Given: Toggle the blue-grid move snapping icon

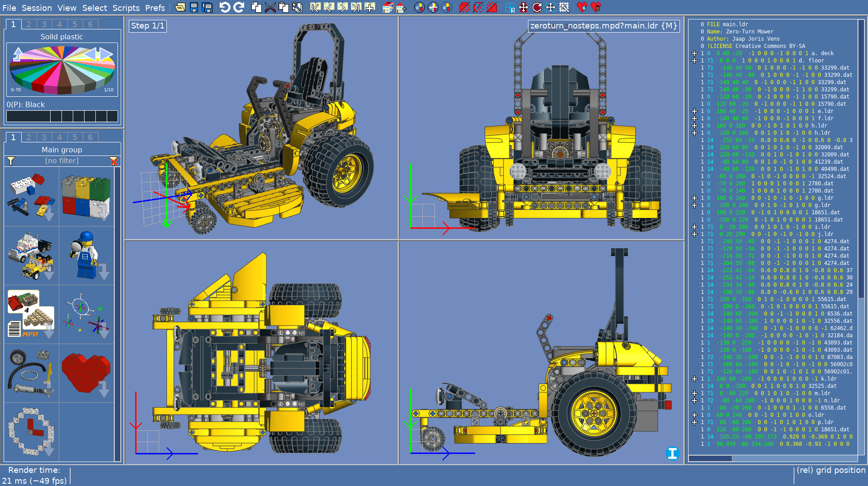Looking at the screenshot, I should pyautogui.click(x=550, y=7).
